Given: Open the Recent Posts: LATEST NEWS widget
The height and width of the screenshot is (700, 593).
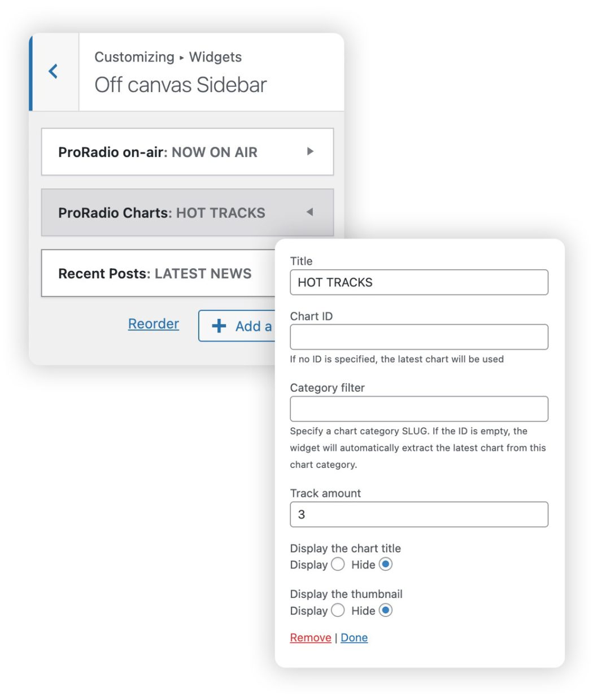Looking at the screenshot, I should point(155,274).
